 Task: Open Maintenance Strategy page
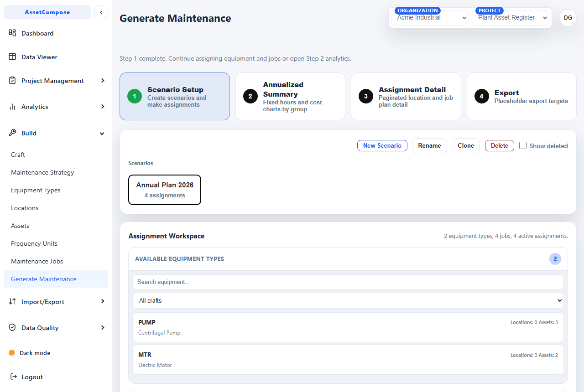[42, 172]
